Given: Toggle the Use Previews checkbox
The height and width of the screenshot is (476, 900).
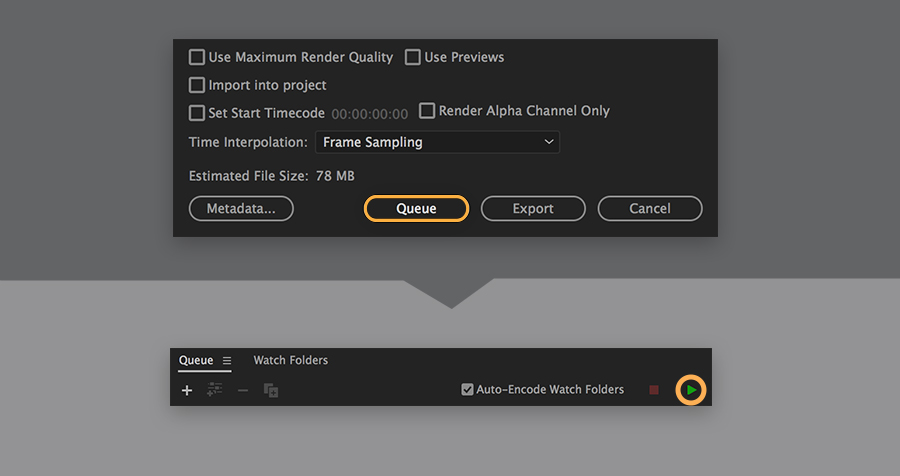Looking at the screenshot, I should pos(413,58).
